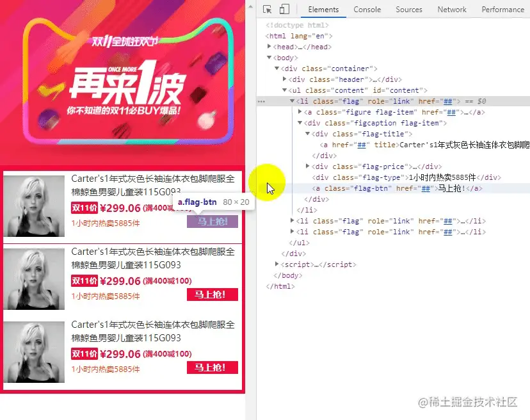Image resolution: width=530 pixels, height=420 pixels.
Task: Click the 马上抢! button of third product
Action: click(x=213, y=367)
